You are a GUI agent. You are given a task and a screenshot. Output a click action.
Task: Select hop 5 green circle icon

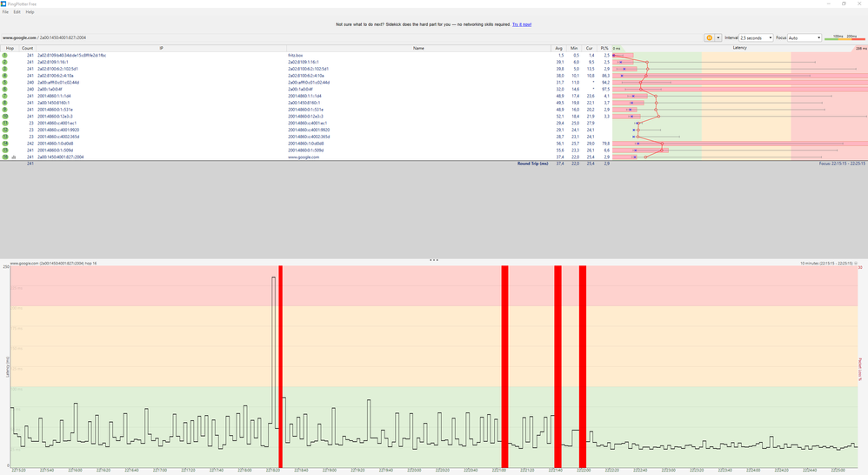(5, 83)
